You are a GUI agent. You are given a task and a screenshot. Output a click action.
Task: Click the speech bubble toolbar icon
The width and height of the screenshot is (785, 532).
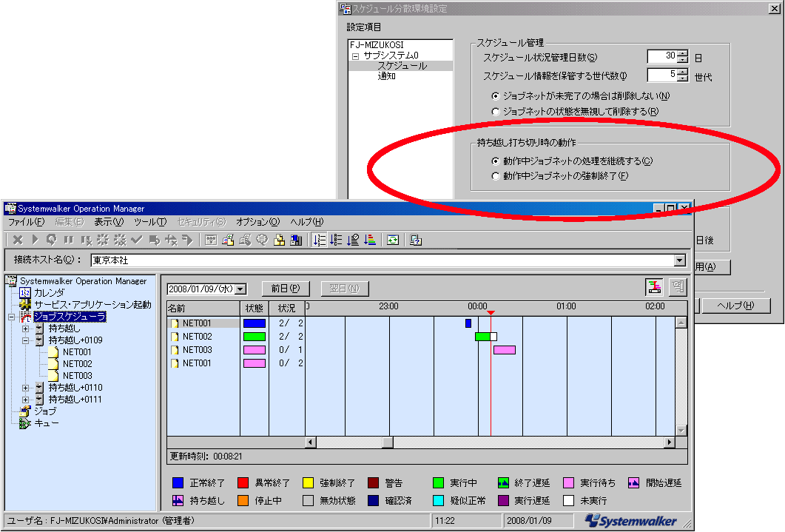(263, 240)
